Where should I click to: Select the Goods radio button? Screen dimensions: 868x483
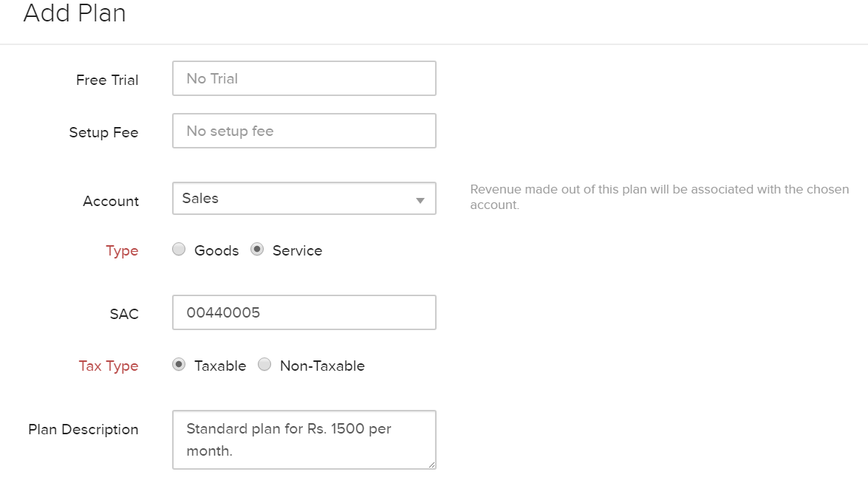(x=179, y=250)
